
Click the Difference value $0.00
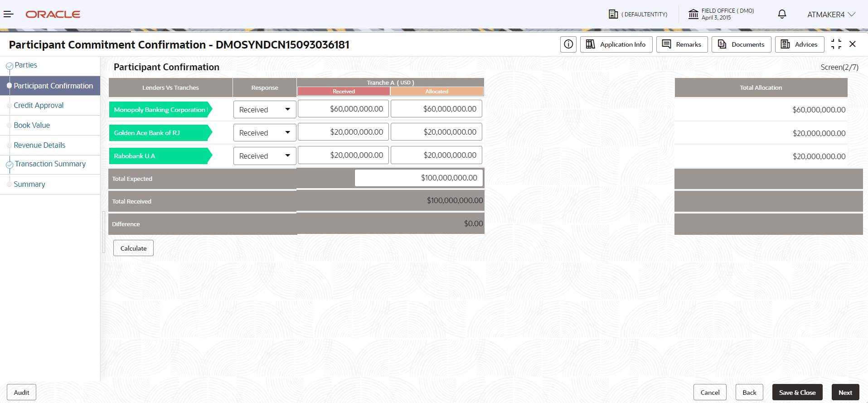tap(473, 223)
